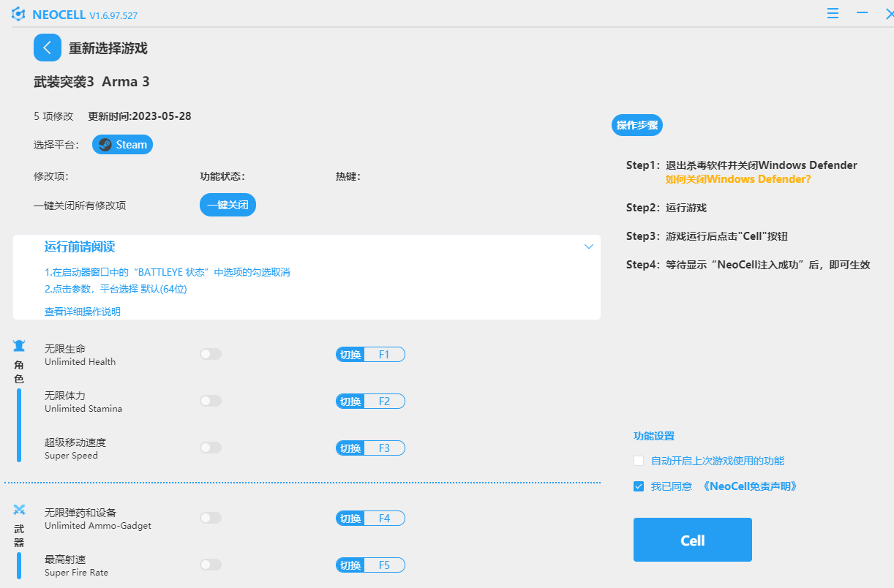Check the 自动开启上次游戏使用的功能 checkbox
The image size is (894, 588).
tap(639, 461)
